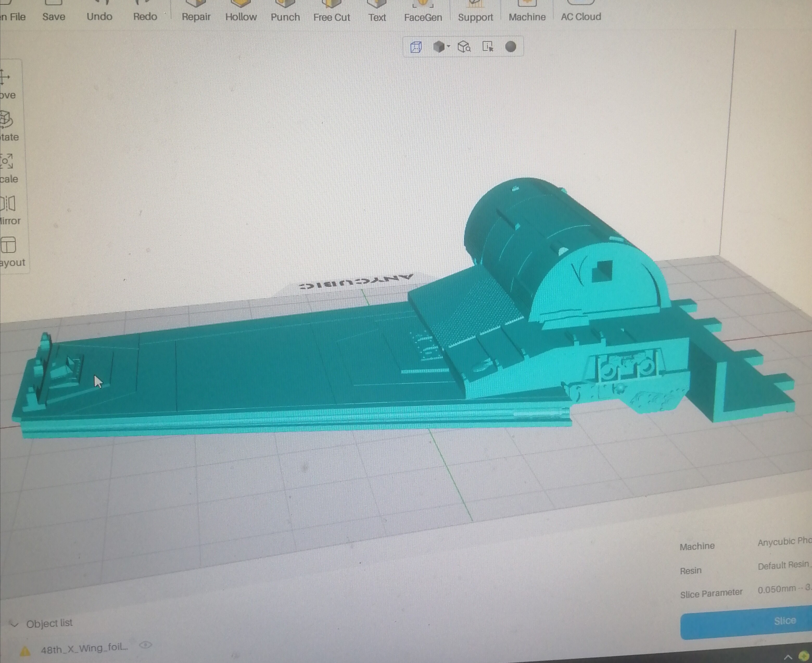Click the Undo button

[99, 11]
